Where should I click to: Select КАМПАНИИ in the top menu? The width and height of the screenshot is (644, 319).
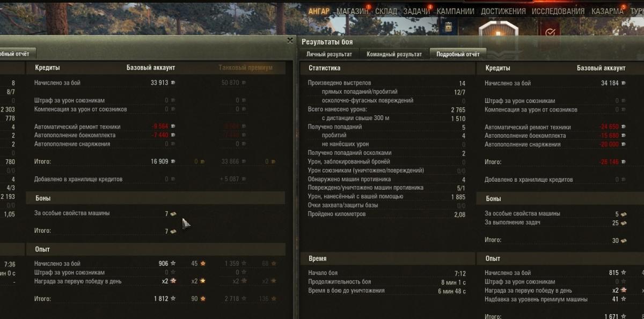[x=455, y=11]
